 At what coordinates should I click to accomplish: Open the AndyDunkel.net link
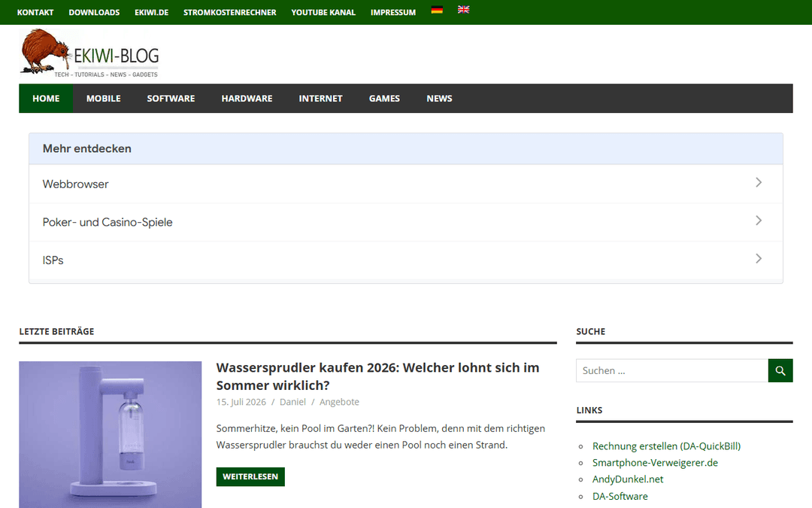point(628,479)
